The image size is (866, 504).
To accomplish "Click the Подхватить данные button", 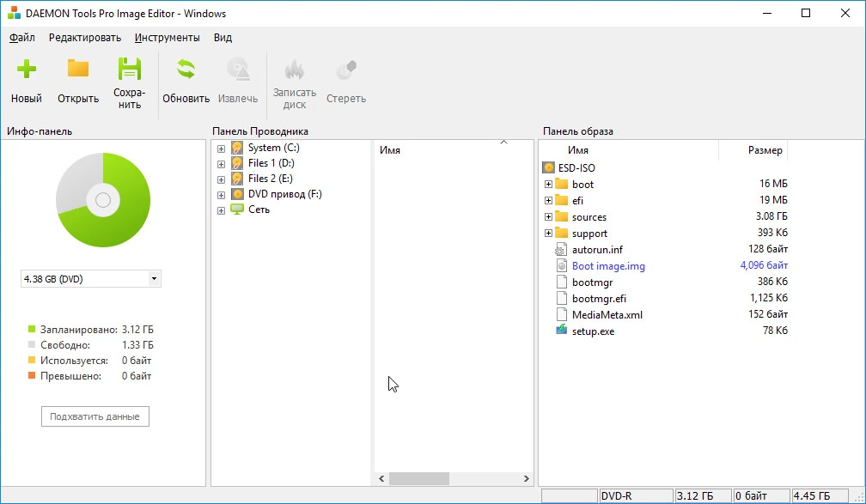I will 95,416.
